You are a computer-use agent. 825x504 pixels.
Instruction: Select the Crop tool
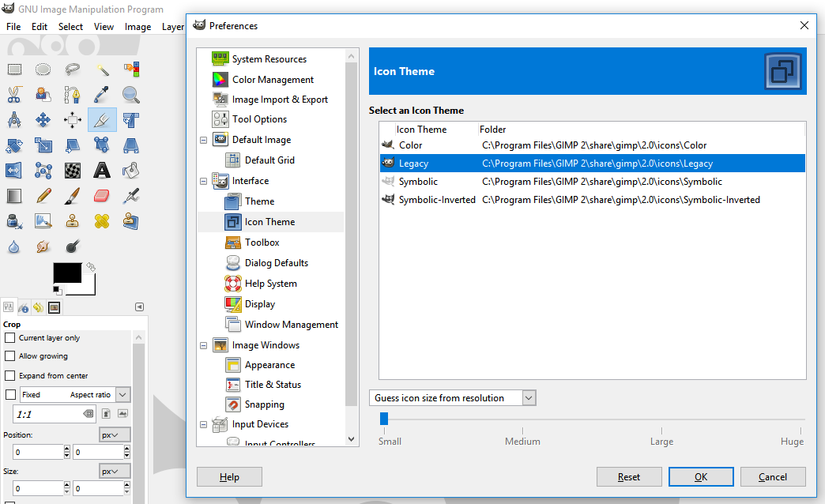[102, 120]
